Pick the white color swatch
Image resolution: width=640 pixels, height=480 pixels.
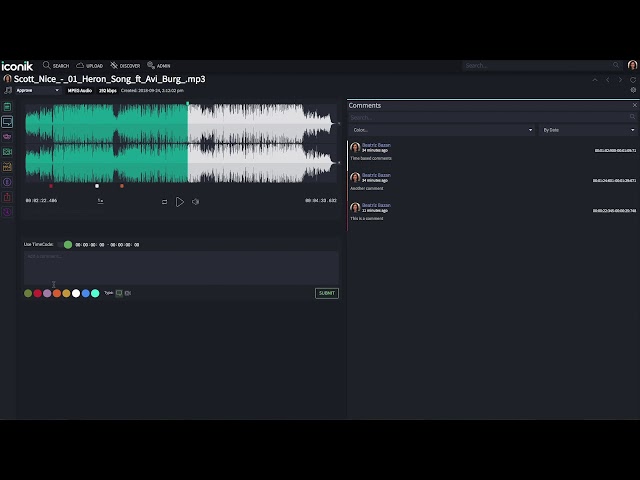click(x=76, y=293)
